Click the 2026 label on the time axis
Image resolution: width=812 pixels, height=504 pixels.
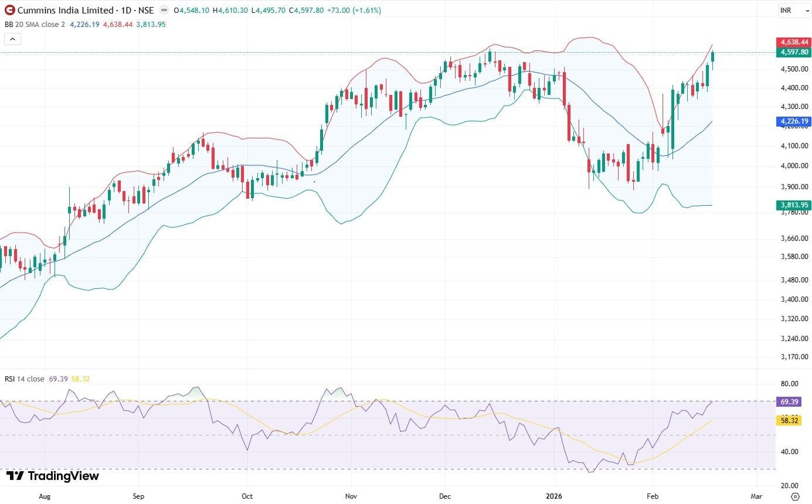click(554, 496)
